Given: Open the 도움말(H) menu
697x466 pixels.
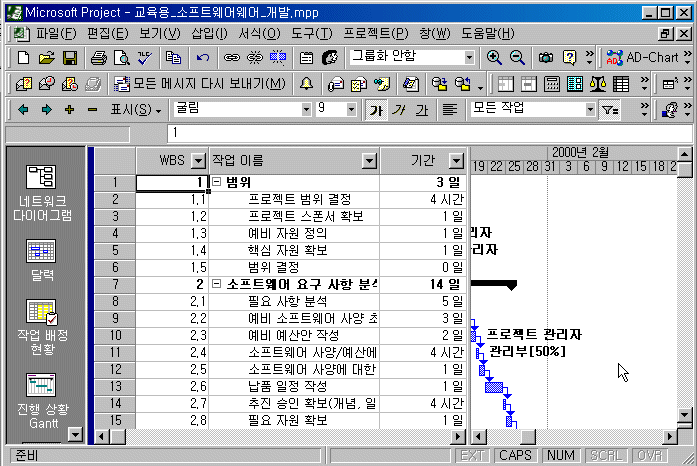Looking at the screenshot, I should tap(488, 33).
